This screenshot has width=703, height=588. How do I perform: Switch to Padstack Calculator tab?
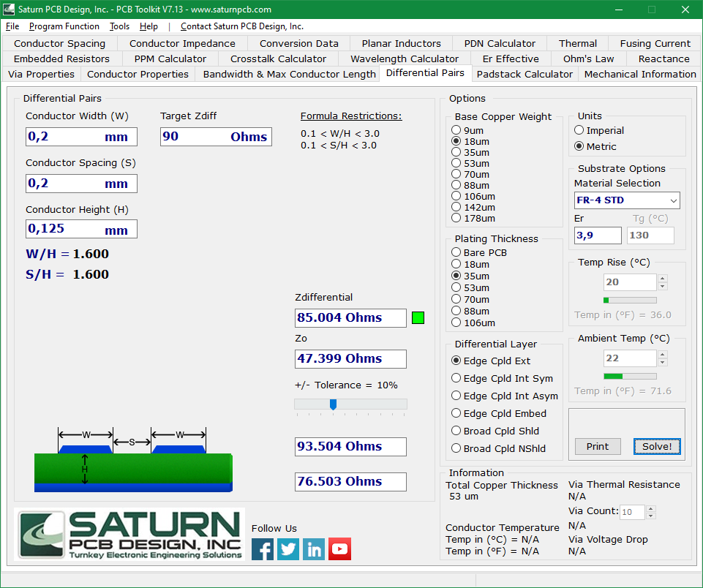pos(525,74)
